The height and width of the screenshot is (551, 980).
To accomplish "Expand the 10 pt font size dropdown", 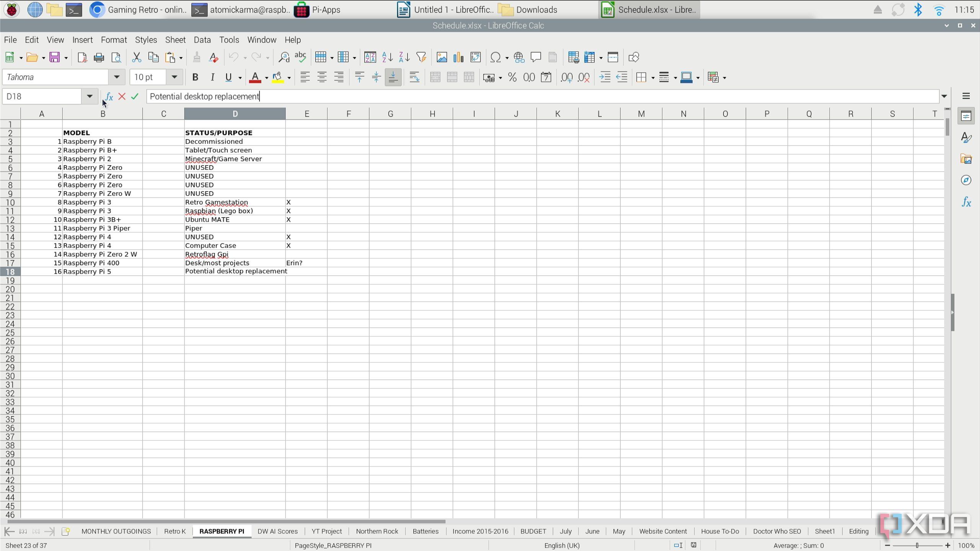I will click(174, 77).
